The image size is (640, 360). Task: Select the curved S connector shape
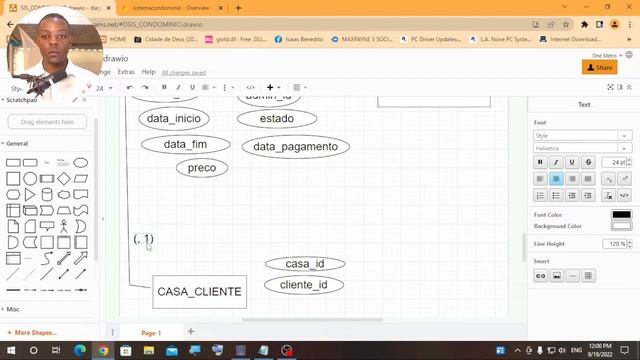pos(47,258)
